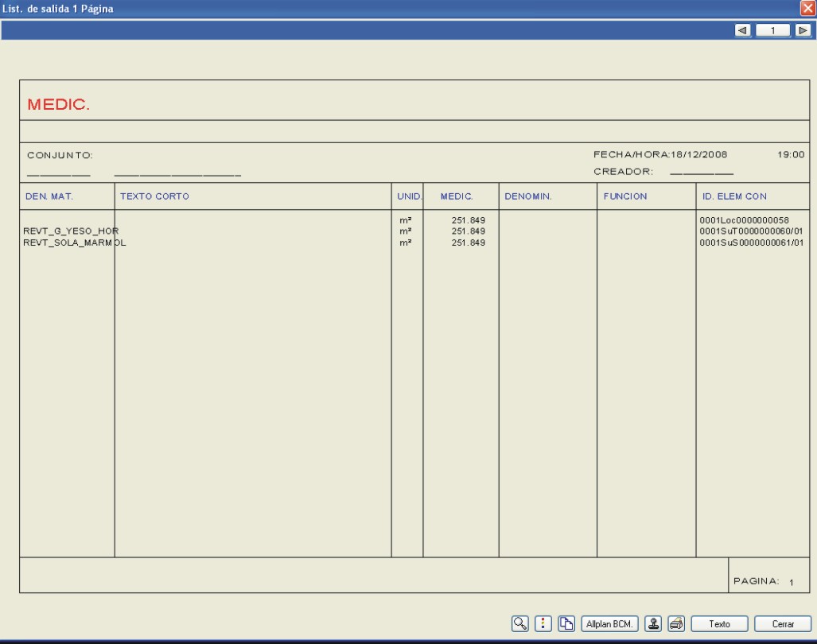Click the Texto button
This screenshot has height=644, width=817.
pos(720,623)
